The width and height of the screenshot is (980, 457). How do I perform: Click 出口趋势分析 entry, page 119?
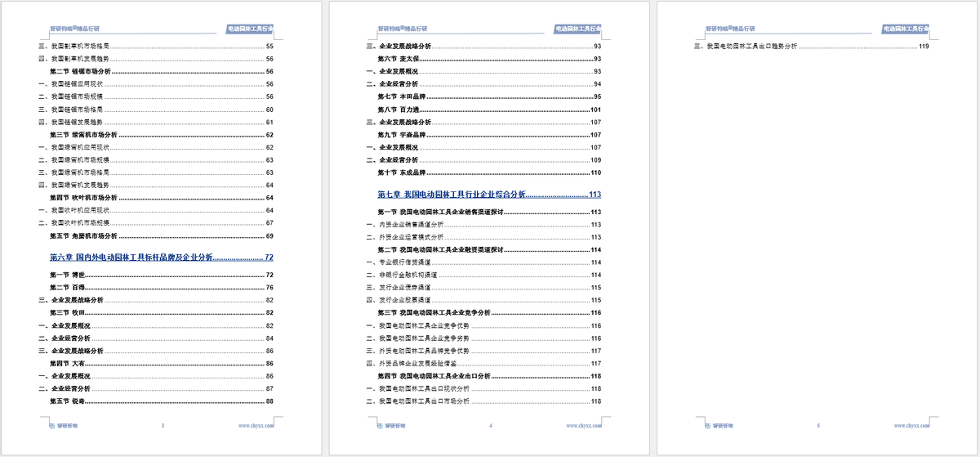click(813, 46)
